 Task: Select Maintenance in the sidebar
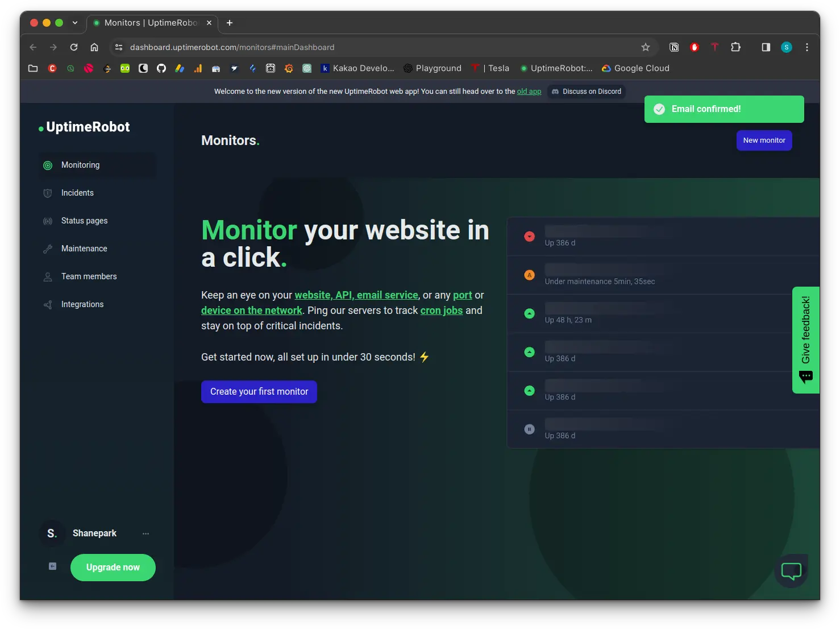[x=97, y=249]
